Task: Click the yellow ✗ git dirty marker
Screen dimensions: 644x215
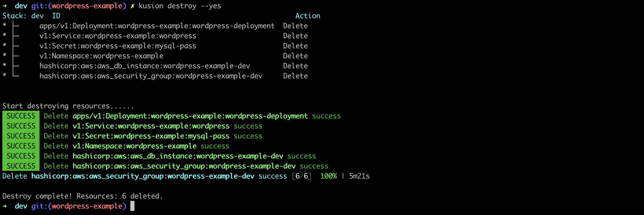Action: (x=132, y=6)
